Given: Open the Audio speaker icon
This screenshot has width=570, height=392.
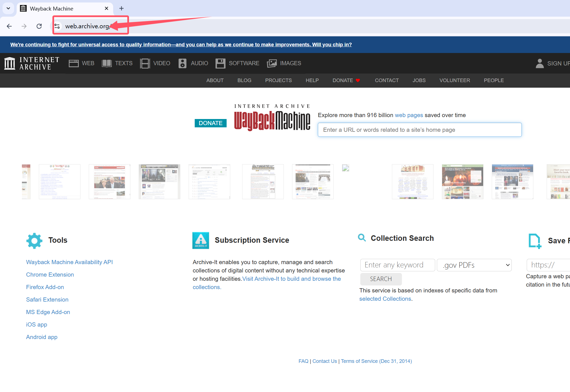Looking at the screenshot, I should (x=182, y=63).
